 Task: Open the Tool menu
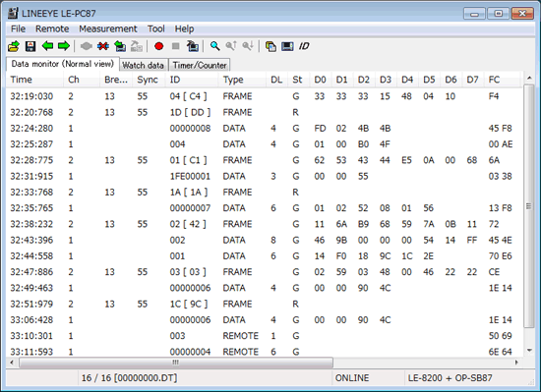[x=156, y=28]
